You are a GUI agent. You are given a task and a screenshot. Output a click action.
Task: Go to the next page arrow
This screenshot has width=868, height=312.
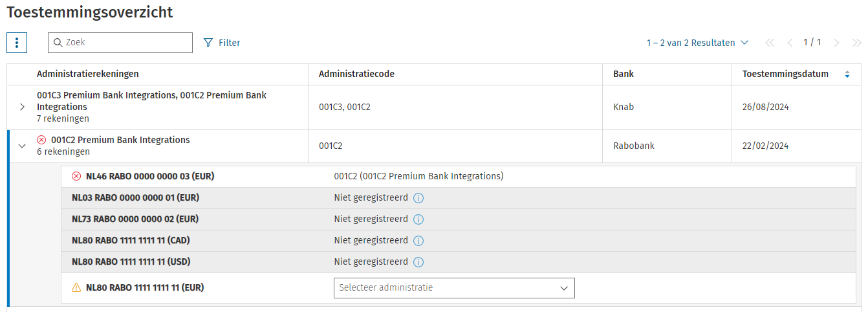tap(837, 43)
